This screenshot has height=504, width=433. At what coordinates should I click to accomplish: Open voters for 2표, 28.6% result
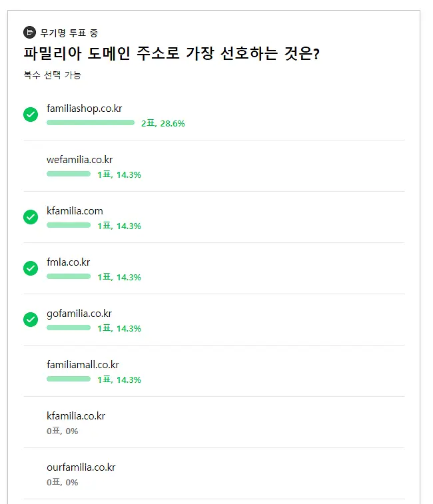click(x=163, y=123)
